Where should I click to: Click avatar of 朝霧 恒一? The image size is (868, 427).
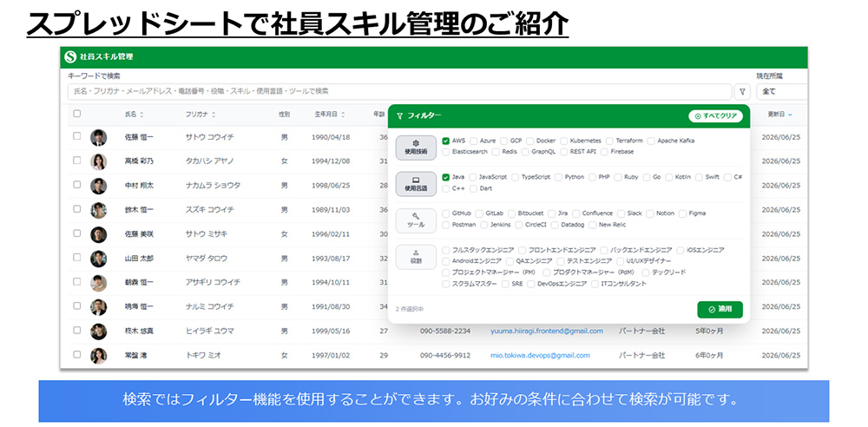pos(99,282)
